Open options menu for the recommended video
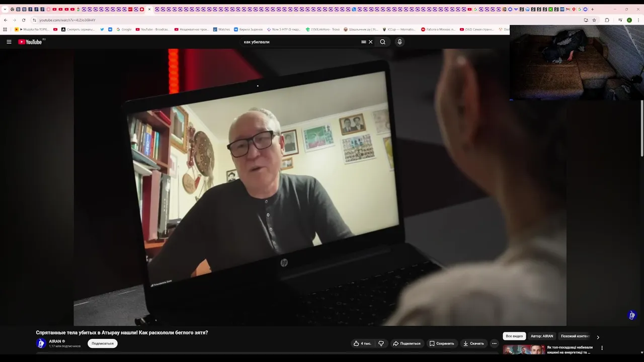The height and width of the screenshot is (362, 644). [602, 348]
